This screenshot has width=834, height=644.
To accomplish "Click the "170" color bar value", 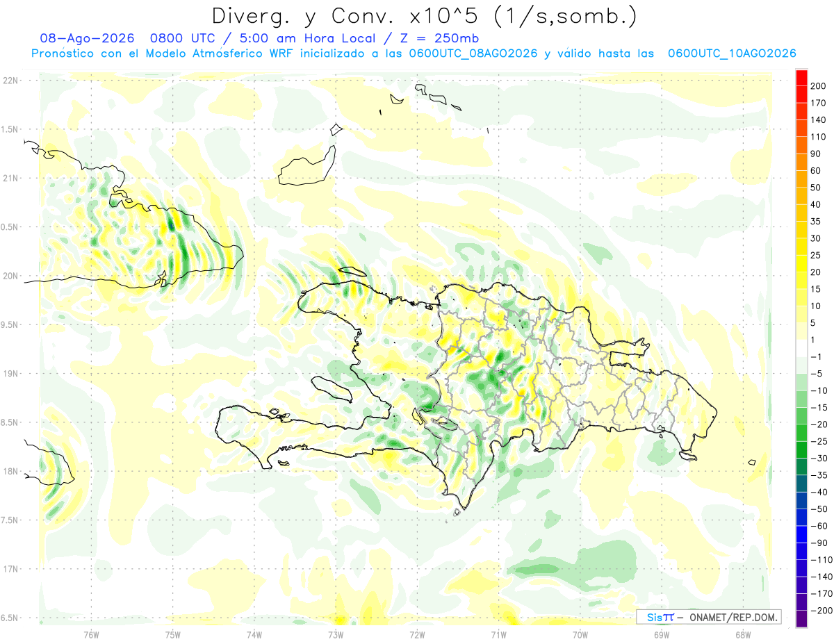I will (818, 103).
